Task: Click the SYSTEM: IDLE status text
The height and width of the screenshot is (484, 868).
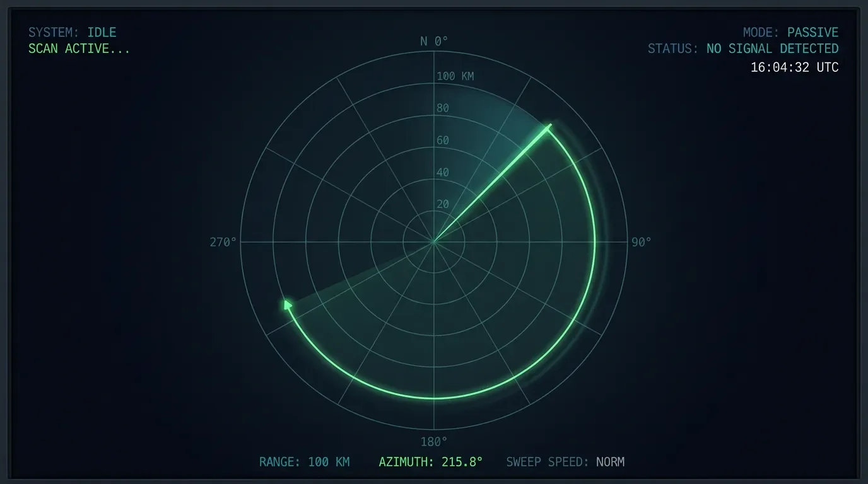Action: click(x=72, y=32)
